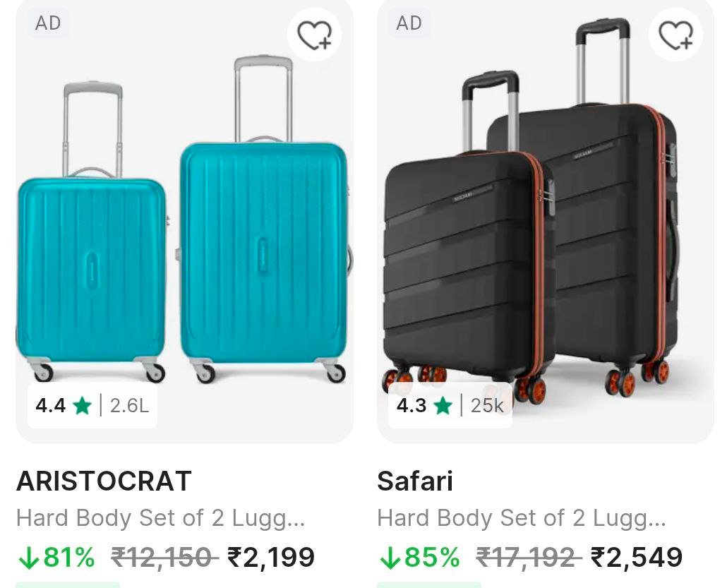Select the ARISTOCRAT brand name
Viewport: 727px width, 588px height.
coord(104,481)
